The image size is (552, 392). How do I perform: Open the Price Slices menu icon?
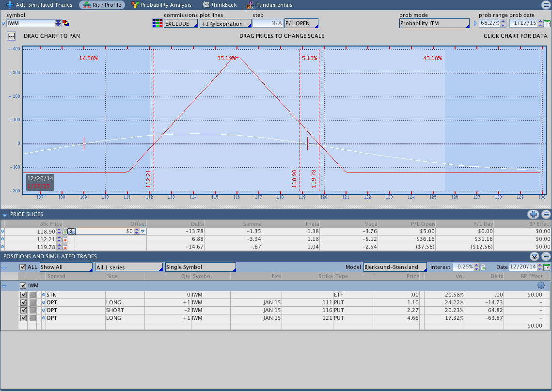point(546,214)
